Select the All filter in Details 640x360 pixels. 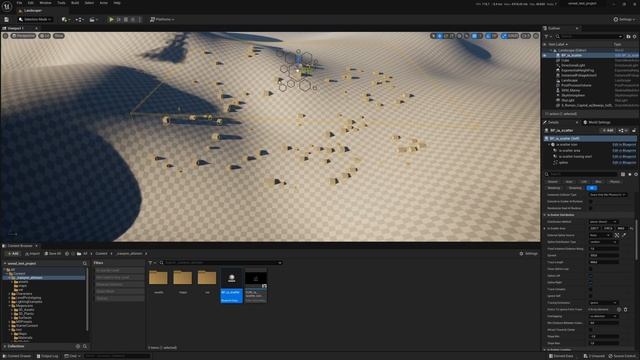pos(592,188)
